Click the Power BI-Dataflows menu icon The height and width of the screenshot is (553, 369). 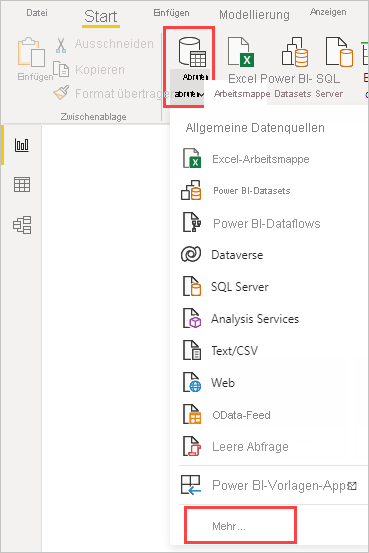click(192, 222)
